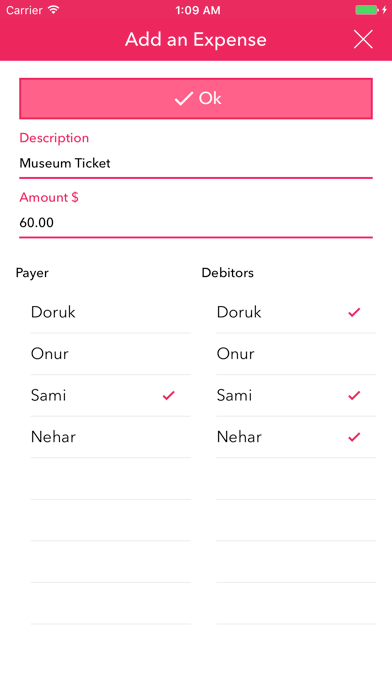This screenshot has width=392, height=696.
Task: Close the Add an Expense screen
Action: tap(363, 40)
